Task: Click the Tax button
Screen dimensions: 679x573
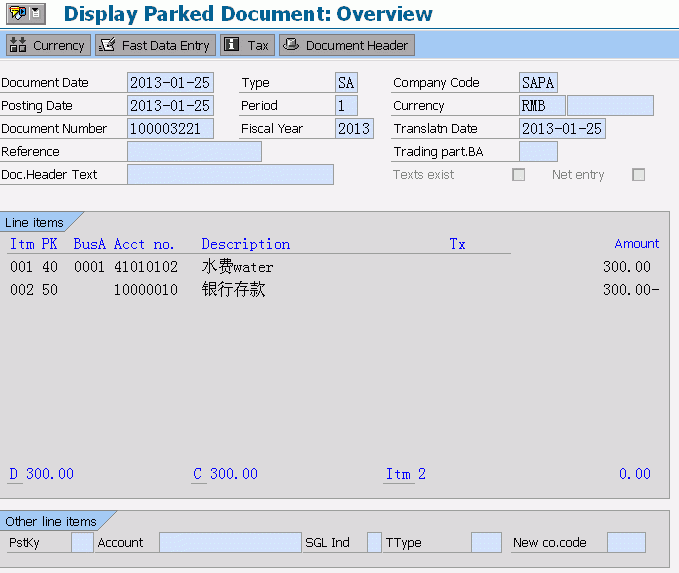Action: pos(247,45)
